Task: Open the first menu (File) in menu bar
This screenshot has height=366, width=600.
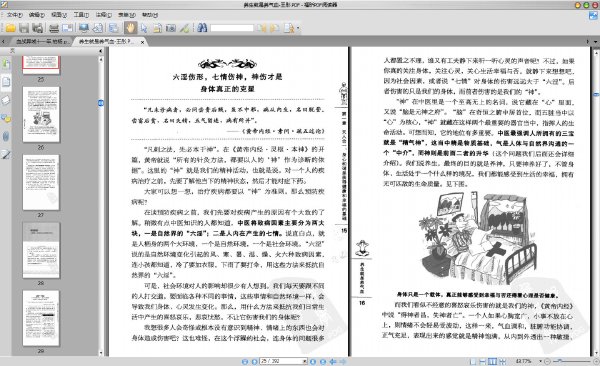Action: 14,15
